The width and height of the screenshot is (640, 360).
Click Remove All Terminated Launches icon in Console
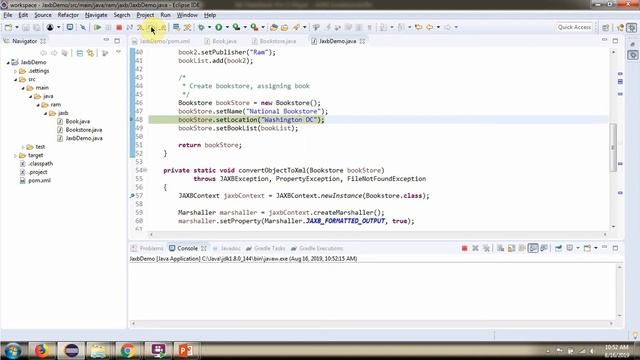tap(486, 248)
